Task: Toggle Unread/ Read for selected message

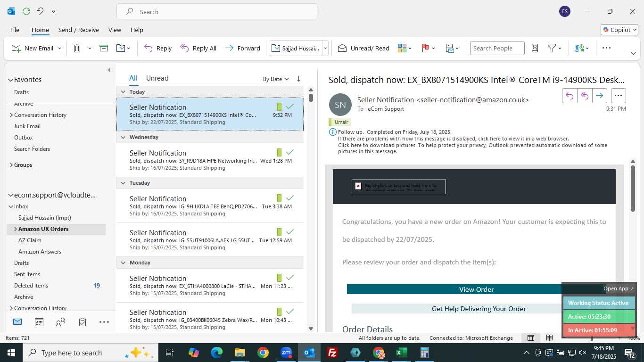Action: pos(363,48)
